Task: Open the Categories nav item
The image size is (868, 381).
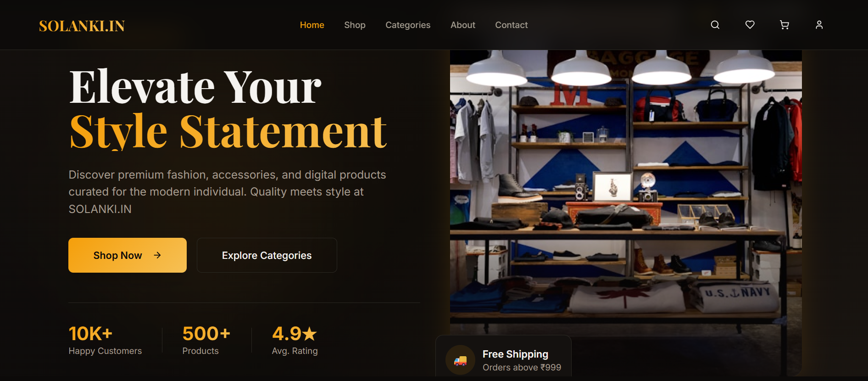Action: (x=408, y=25)
